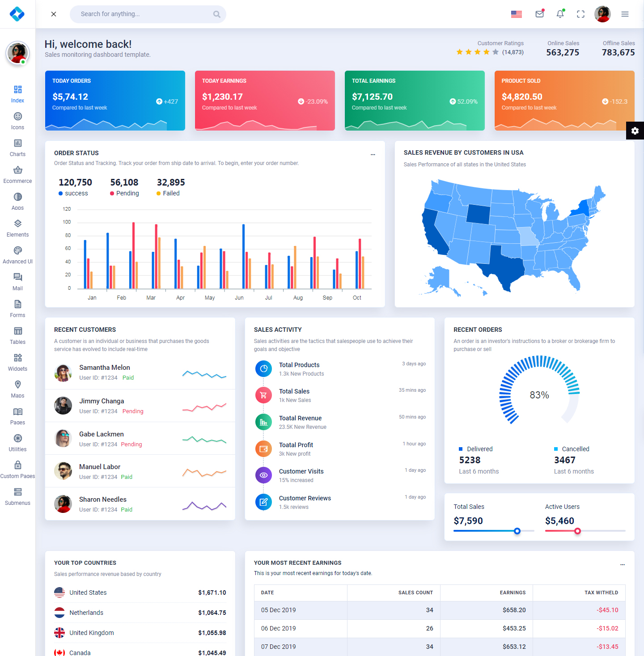This screenshot has width=644, height=656.
Task: Open Advanced UI sidebar menu
Action: pos(17,255)
